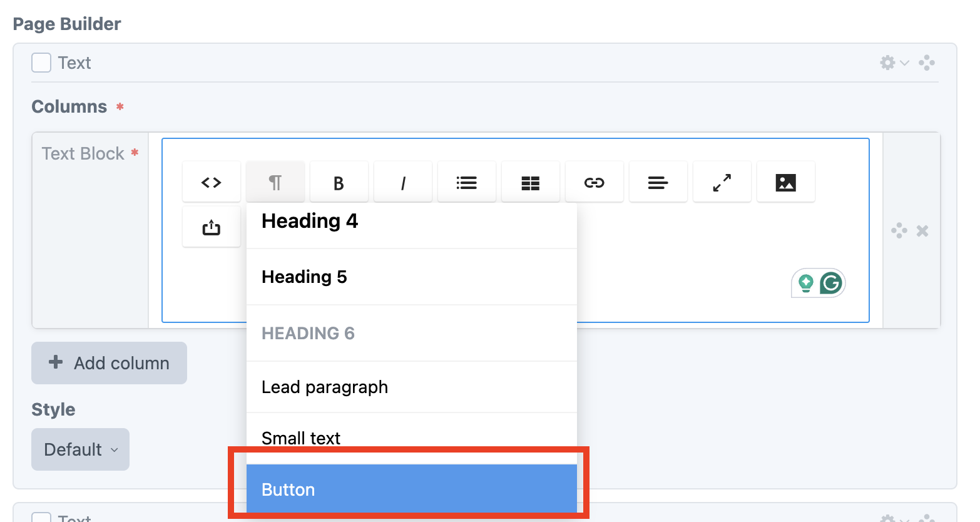Click the Grammarly G badge
980x522 pixels.
tap(831, 284)
